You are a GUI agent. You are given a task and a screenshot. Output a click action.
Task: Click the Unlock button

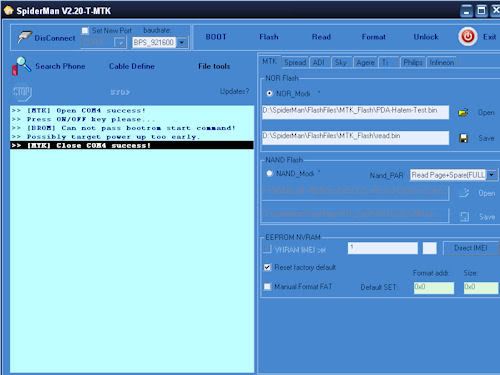point(426,37)
